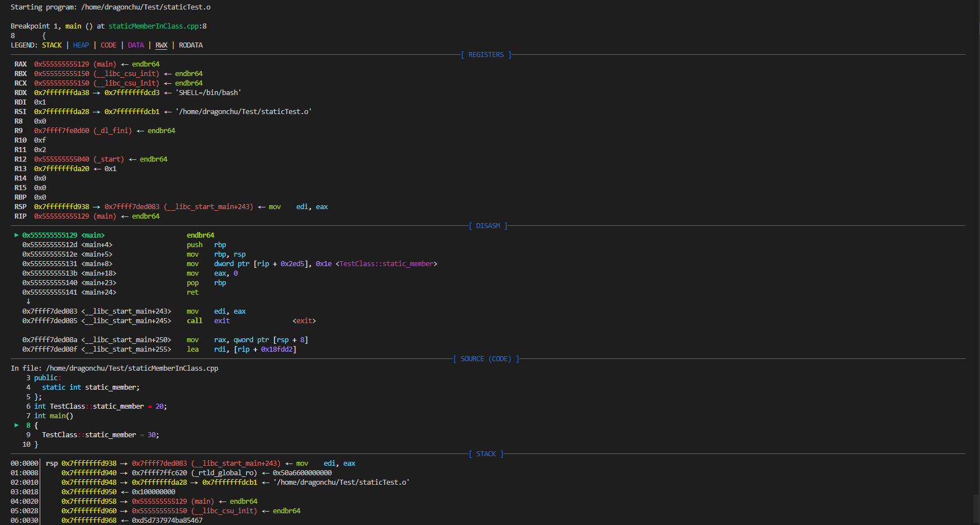Click the 0x7ffff7ded08a address in the disassembly
Viewport: 980px width, 525px height.
[50, 340]
